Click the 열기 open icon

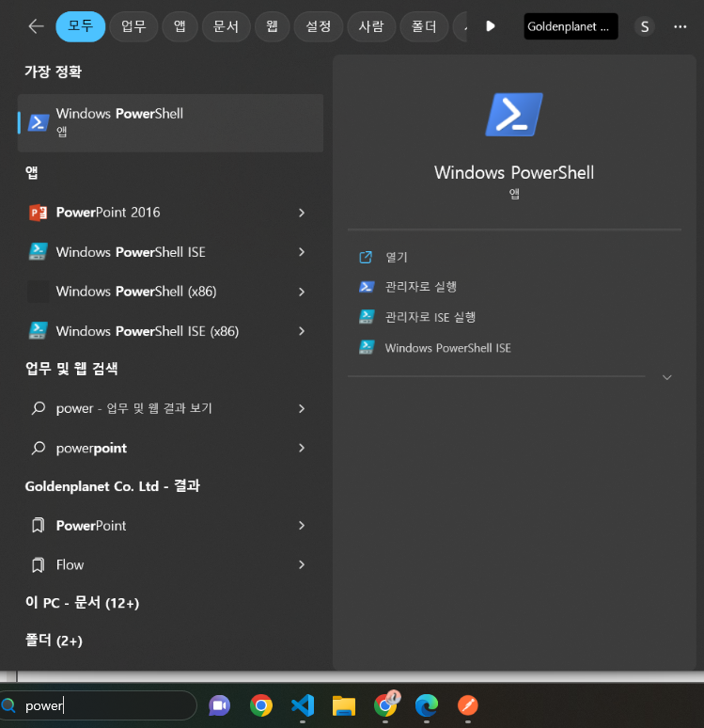coord(366,257)
